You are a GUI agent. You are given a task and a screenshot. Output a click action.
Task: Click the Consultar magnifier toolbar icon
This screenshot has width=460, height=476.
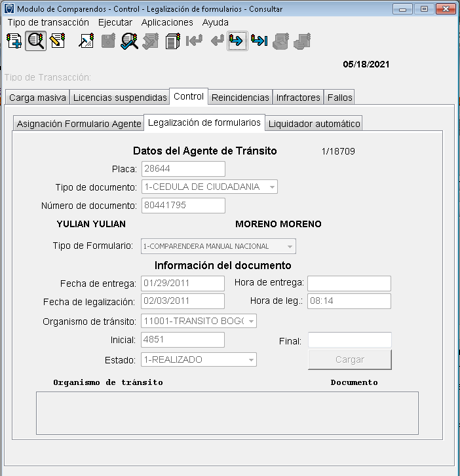click(x=36, y=41)
